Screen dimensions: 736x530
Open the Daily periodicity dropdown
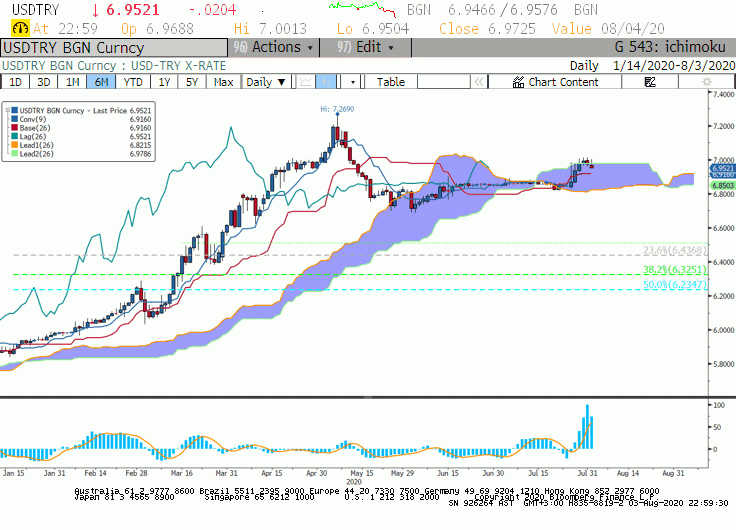coord(266,82)
